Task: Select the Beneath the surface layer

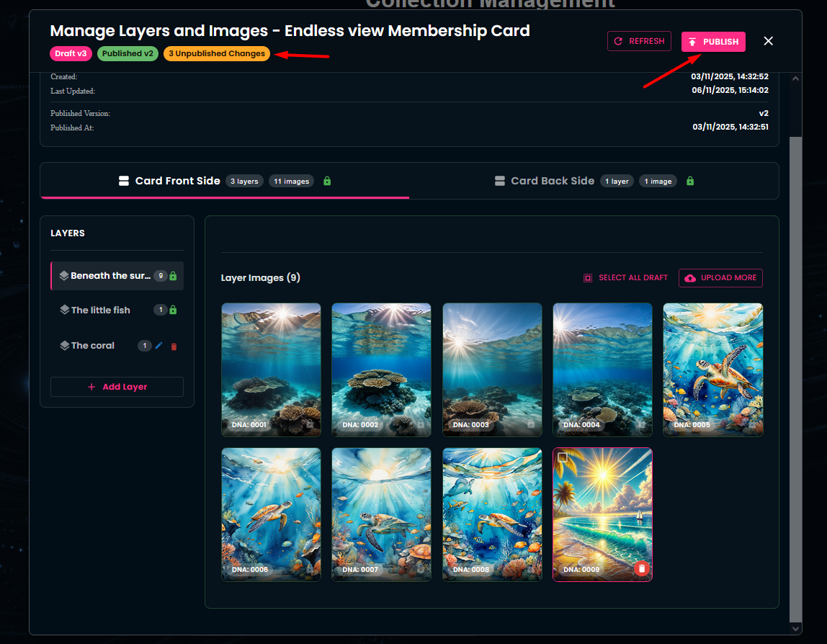Action: (110, 276)
